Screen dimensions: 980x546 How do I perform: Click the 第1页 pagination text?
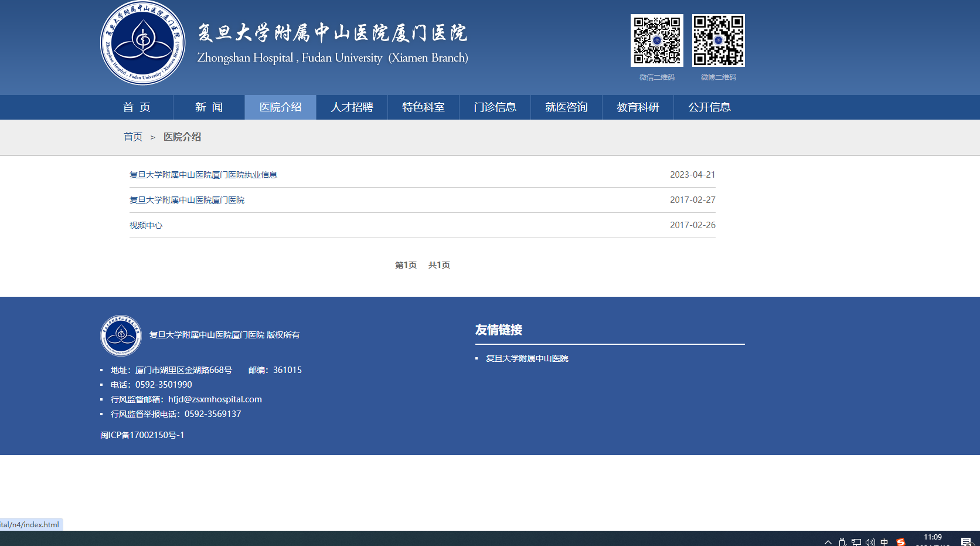pos(406,265)
